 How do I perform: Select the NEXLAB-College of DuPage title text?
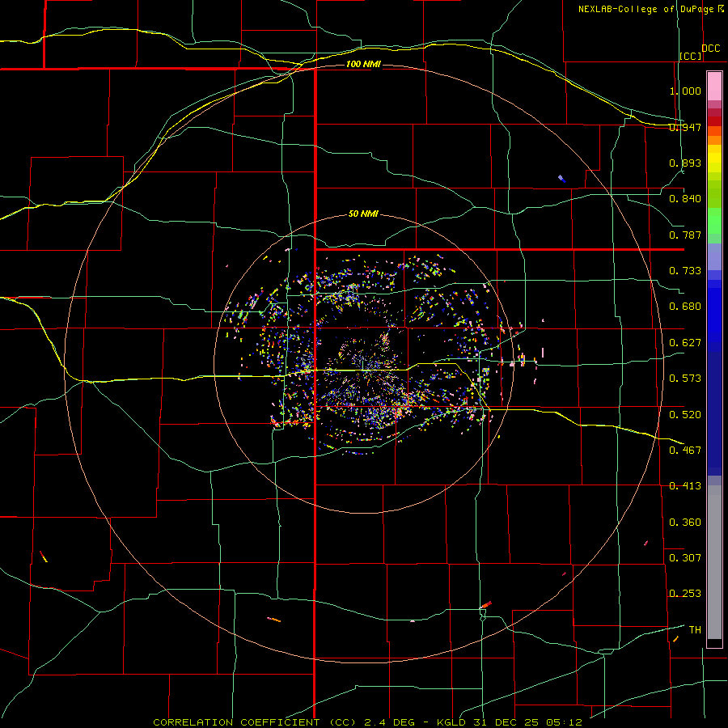point(647,9)
